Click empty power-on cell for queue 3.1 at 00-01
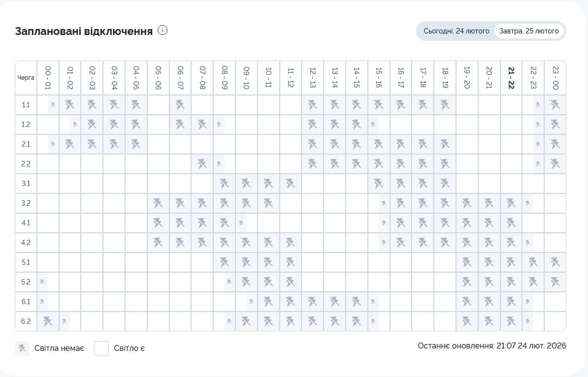The height and width of the screenshot is (377, 588). click(x=48, y=184)
